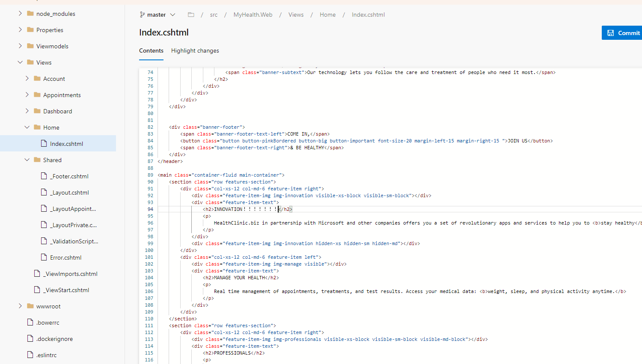642x364 pixels.
Task: Click line number 89 in the editor gutter
Action: 150,175
